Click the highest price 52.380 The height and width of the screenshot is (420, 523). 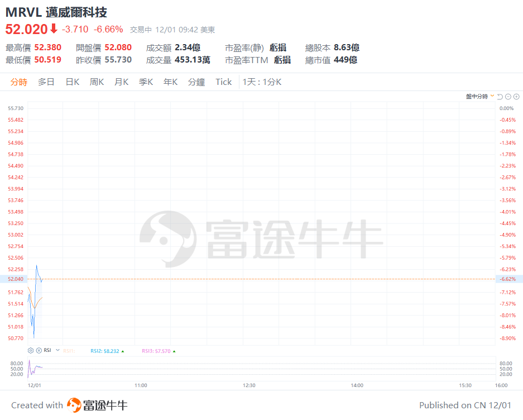coord(47,47)
